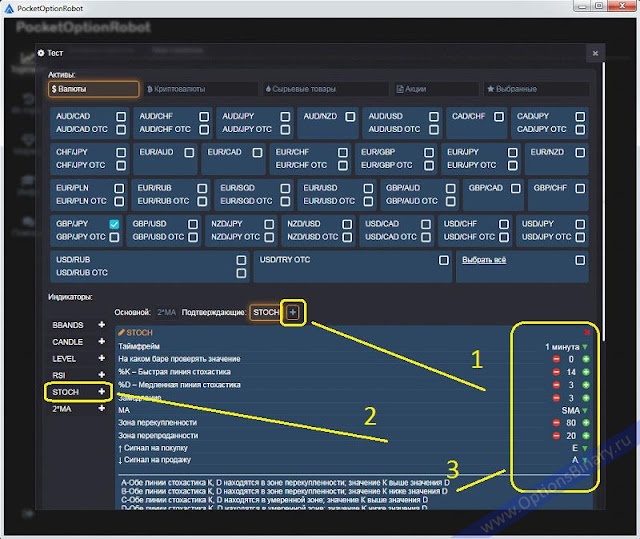
Task: Click the Зона перекупленности row label
Action: pyautogui.click(x=158, y=423)
